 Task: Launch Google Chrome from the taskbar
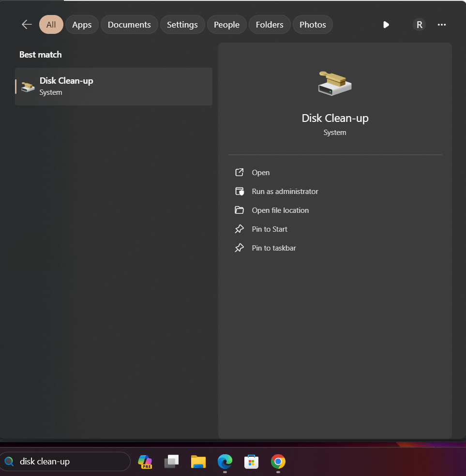click(x=278, y=461)
